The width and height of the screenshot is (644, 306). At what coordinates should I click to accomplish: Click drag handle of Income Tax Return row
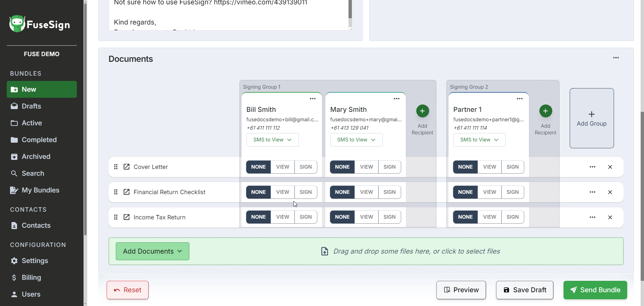click(x=116, y=217)
